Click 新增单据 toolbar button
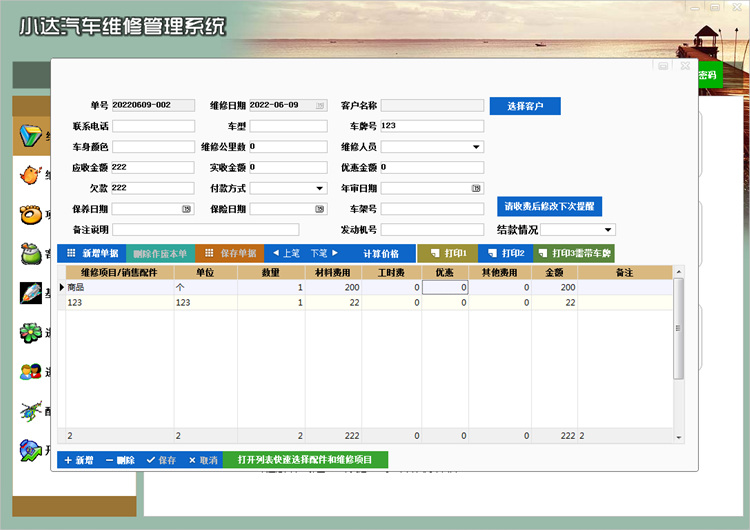Image resolution: width=750 pixels, height=530 pixels. pos(92,254)
